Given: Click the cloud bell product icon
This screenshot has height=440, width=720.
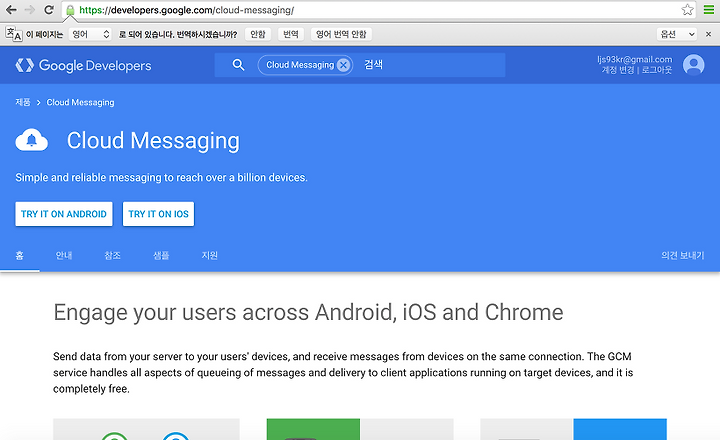Looking at the screenshot, I should (31, 140).
